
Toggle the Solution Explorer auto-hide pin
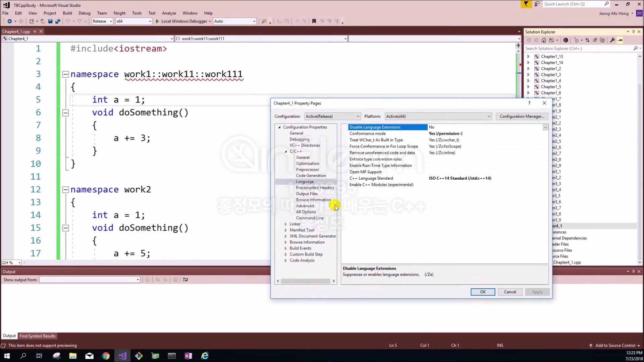(x=633, y=32)
